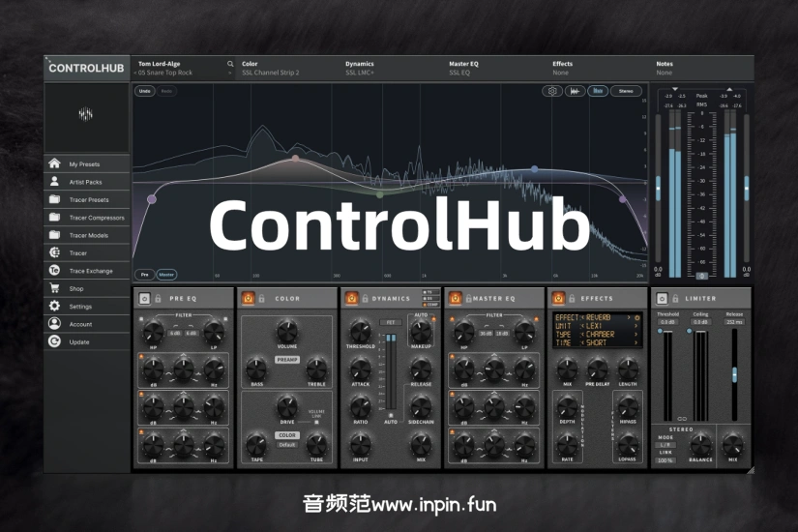
Task: Click the PREAMP button
Action: click(287, 360)
